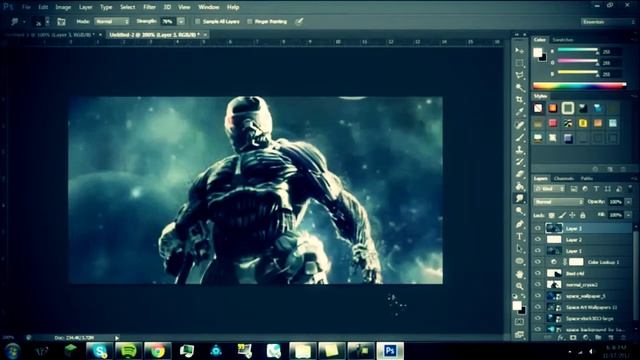Click the toolbox foreground color swatch
Viewport: 640px width, 360px height.
coord(517,306)
